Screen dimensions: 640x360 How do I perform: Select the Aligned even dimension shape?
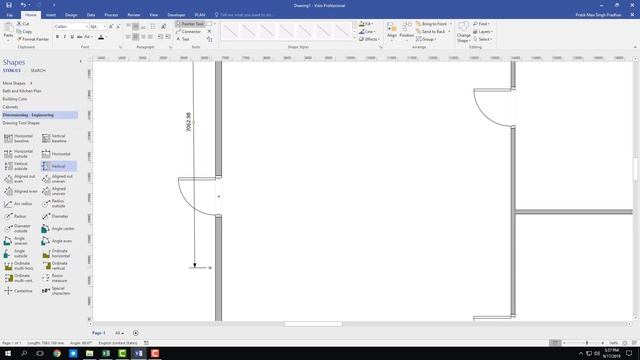pyautogui.click(x=20, y=191)
